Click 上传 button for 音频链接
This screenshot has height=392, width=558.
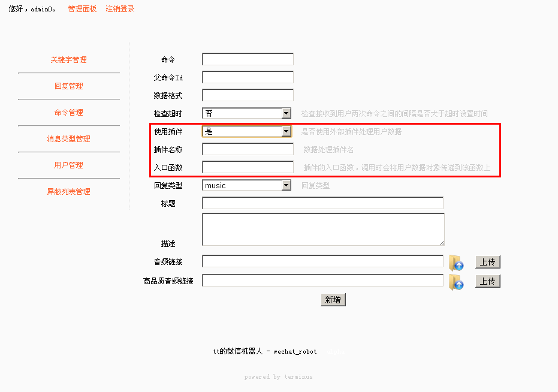click(487, 262)
